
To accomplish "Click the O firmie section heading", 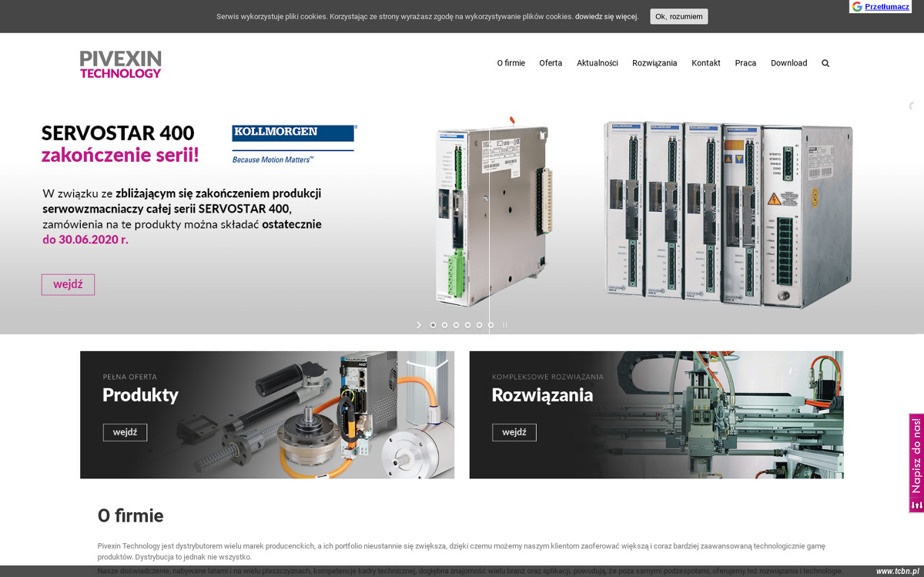I will [x=130, y=515].
